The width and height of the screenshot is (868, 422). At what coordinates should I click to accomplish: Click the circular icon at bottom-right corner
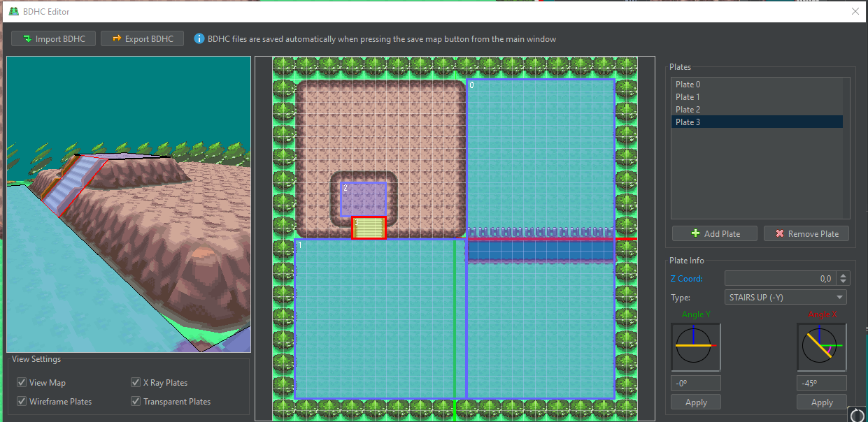857,415
